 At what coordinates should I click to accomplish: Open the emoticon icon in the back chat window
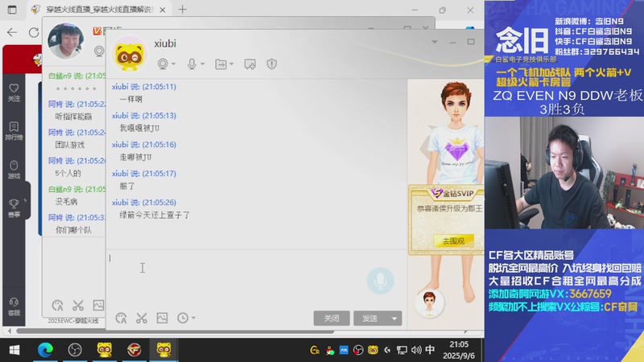tap(57, 306)
